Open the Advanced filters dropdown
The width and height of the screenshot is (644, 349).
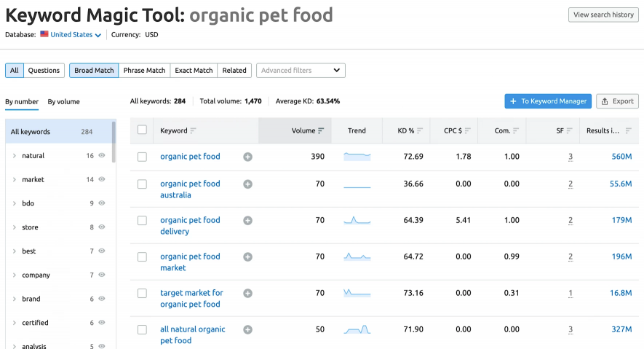[x=301, y=71]
